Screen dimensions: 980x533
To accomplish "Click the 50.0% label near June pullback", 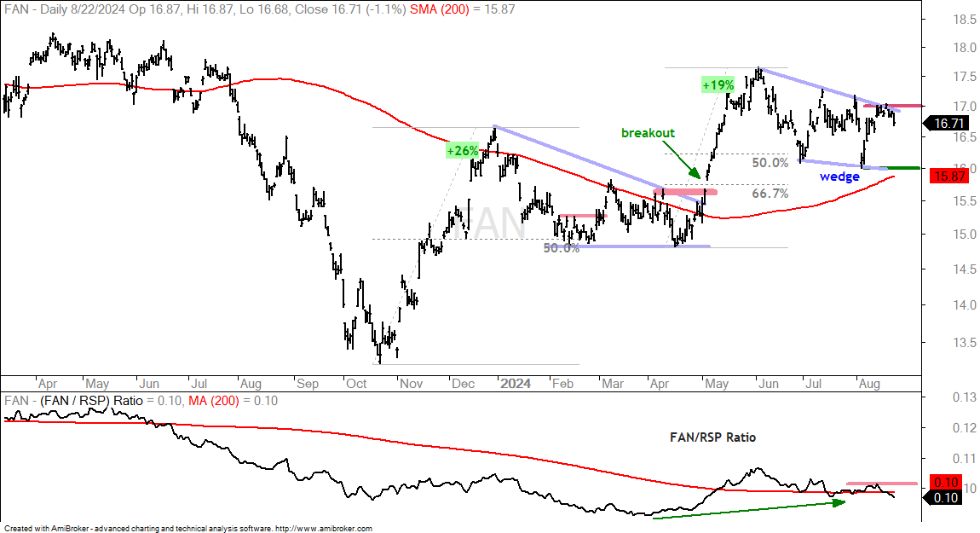I will 770,163.
